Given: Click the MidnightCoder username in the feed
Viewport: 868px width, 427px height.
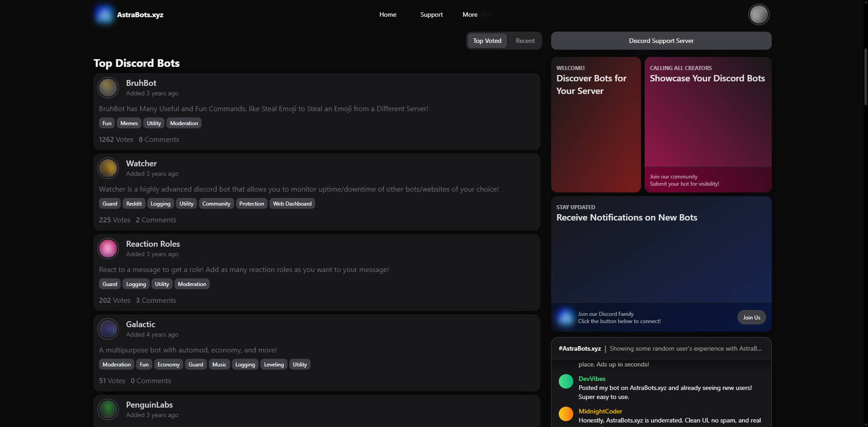Looking at the screenshot, I should point(600,411).
